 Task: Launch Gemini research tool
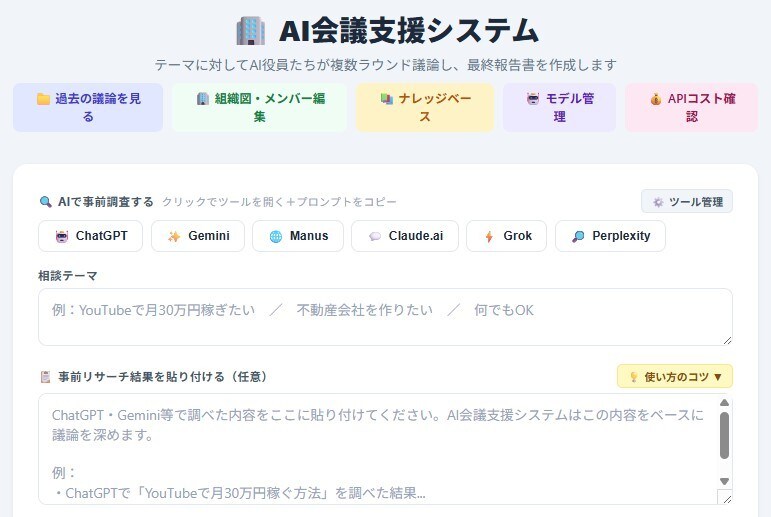[198, 236]
